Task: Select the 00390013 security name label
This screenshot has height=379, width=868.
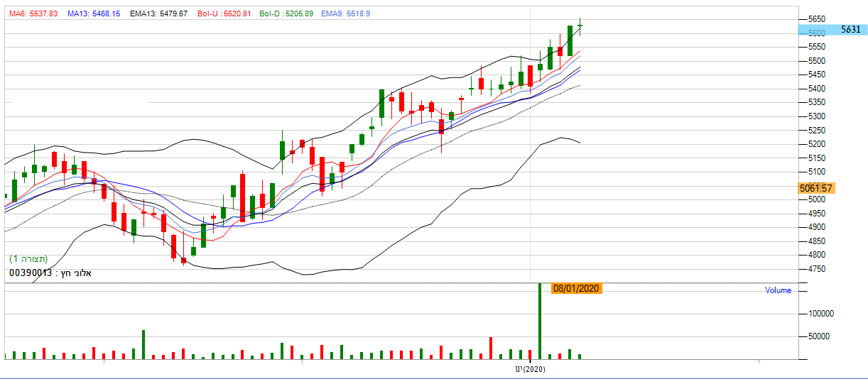Action: 50,273
